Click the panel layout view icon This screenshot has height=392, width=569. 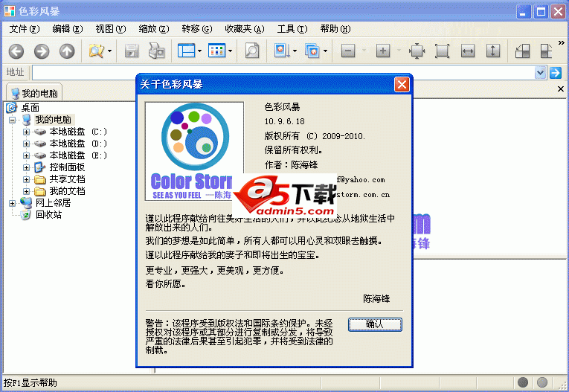(x=186, y=51)
